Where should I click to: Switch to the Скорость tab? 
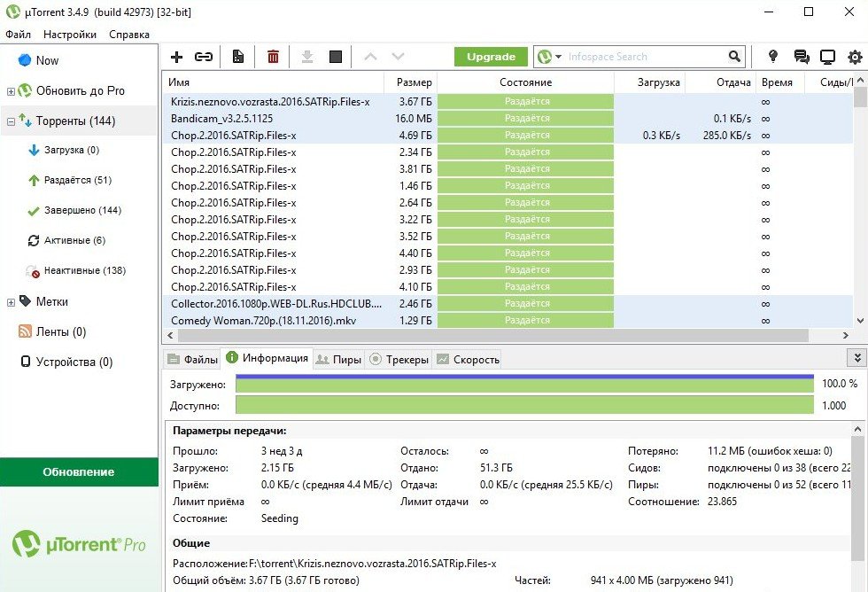point(468,360)
